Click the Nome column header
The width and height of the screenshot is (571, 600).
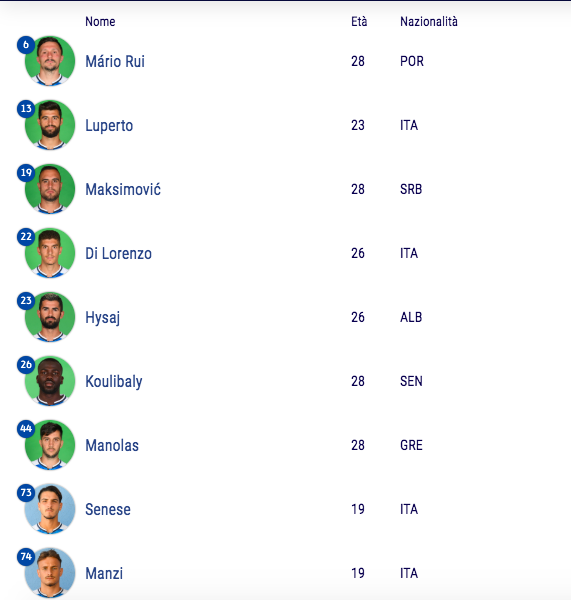tap(100, 21)
